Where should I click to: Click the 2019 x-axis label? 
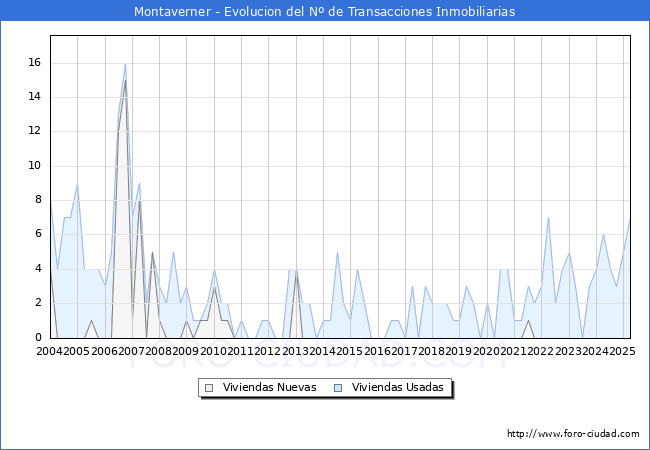459,351
